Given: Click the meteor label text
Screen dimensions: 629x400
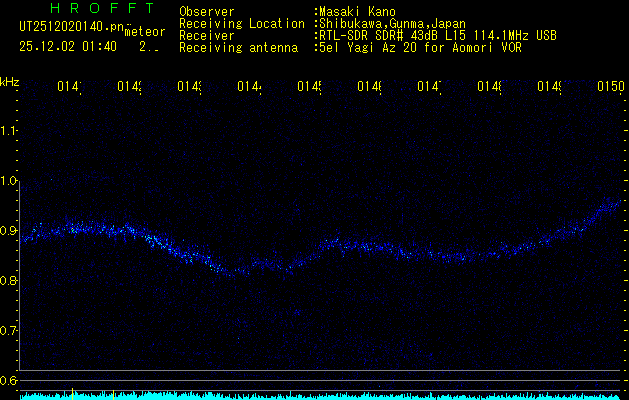Looking at the screenshot, I should pyautogui.click(x=144, y=32).
